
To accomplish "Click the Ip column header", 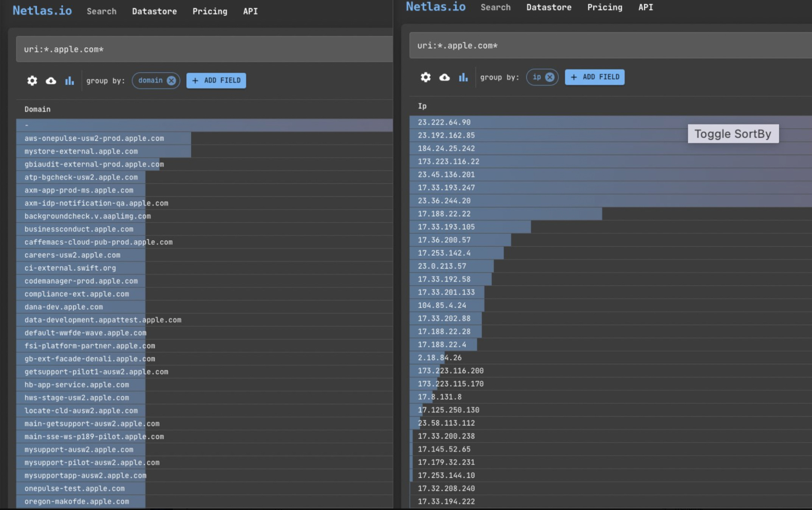I will tap(422, 106).
